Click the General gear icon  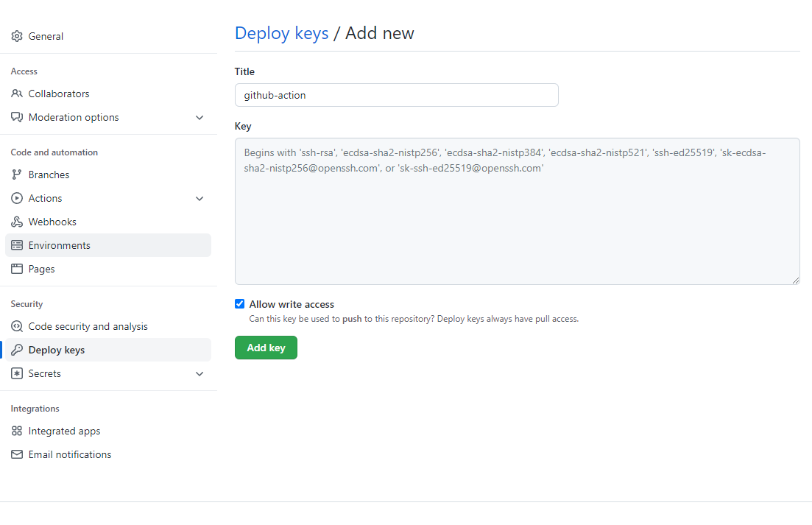pyautogui.click(x=17, y=36)
